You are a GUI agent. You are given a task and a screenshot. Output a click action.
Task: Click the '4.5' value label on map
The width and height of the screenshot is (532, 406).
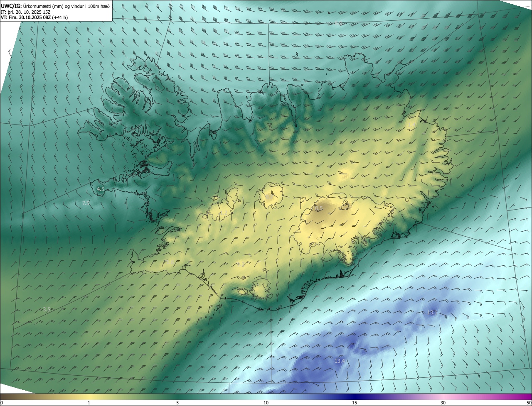(101, 189)
